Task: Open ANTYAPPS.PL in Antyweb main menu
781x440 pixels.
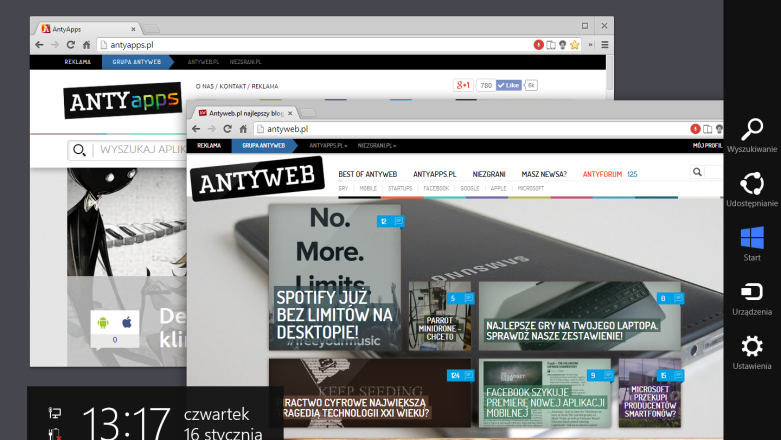Action: (x=434, y=174)
